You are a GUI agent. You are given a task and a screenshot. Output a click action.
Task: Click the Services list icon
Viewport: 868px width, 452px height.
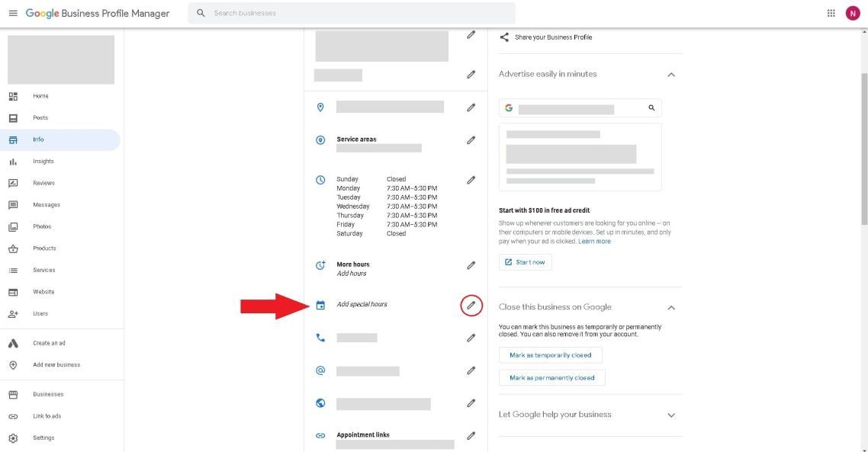(x=13, y=271)
